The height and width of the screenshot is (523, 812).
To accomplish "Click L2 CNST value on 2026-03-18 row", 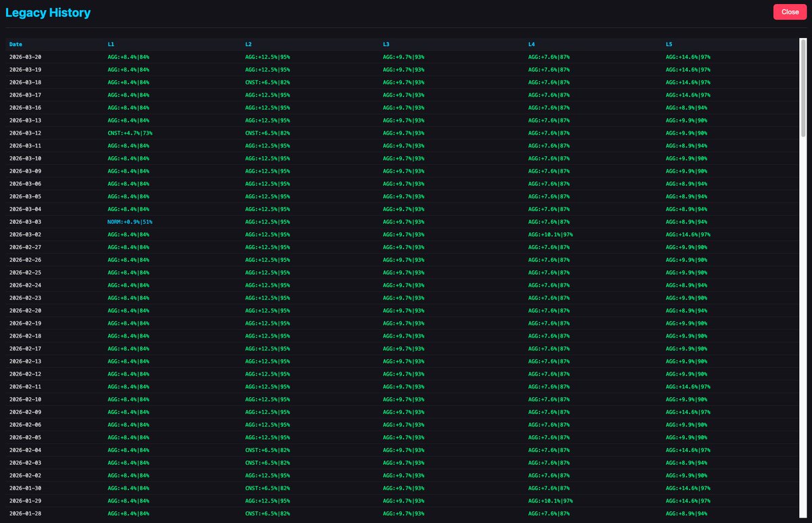I will pos(267,82).
